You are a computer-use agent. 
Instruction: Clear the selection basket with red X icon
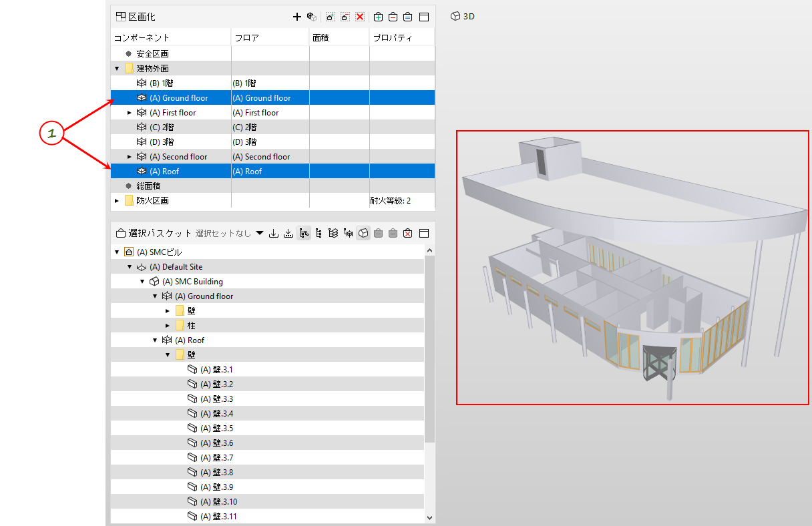click(x=407, y=233)
